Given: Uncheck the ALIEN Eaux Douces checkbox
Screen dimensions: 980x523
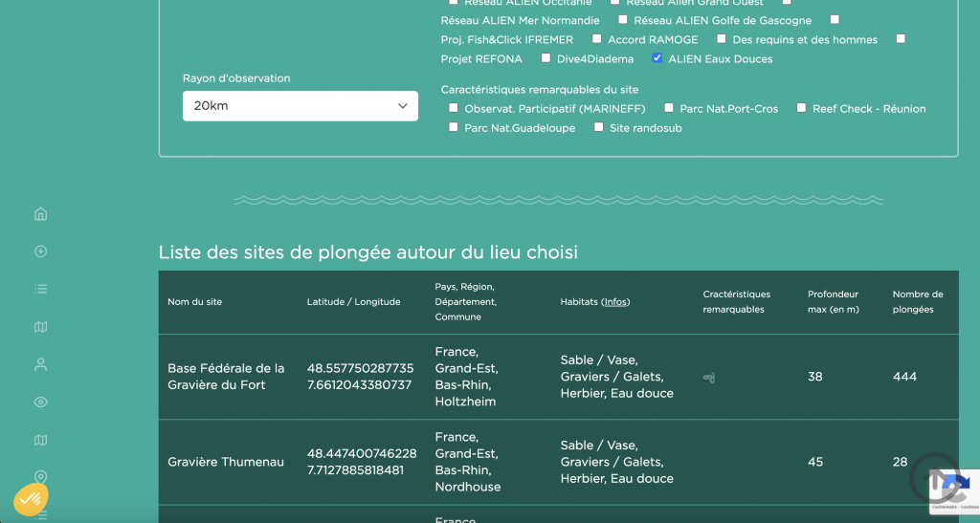Looking at the screenshot, I should pyautogui.click(x=657, y=58).
